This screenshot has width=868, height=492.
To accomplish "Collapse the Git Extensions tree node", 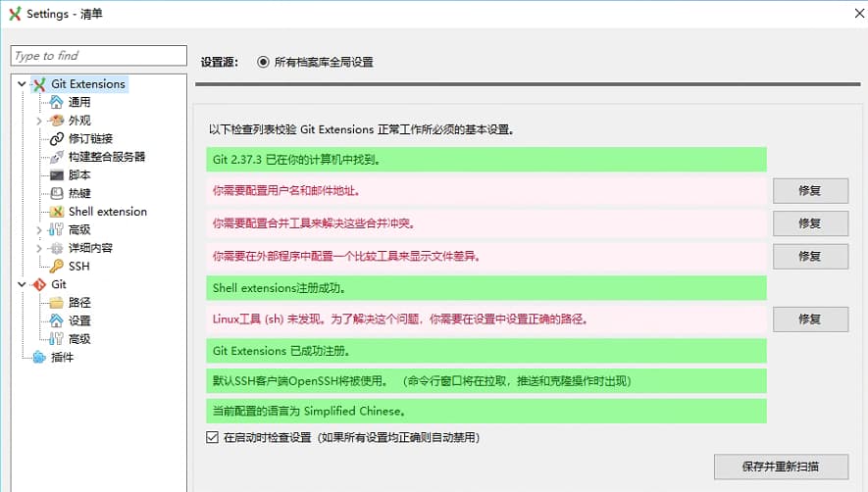I will (x=23, y=84).
